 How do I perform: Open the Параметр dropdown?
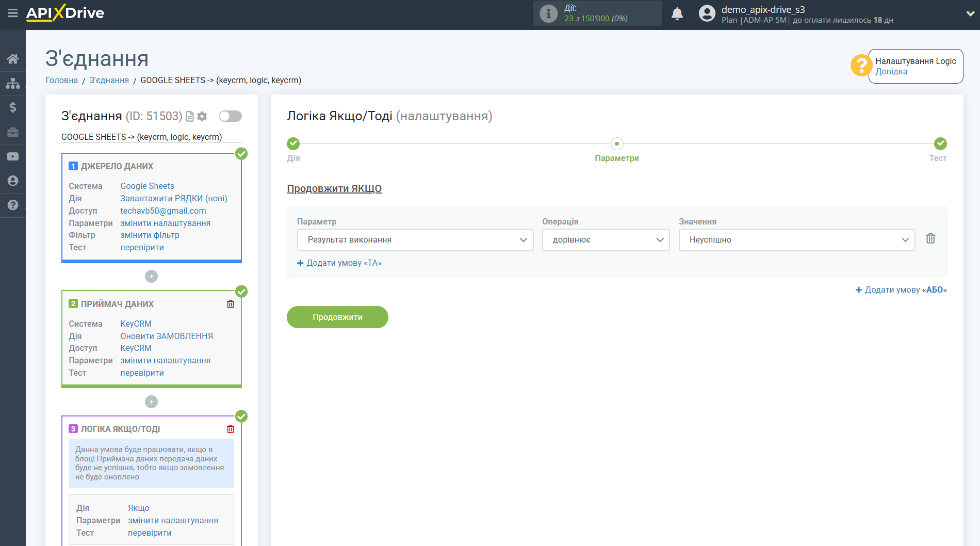click(415, 240)
